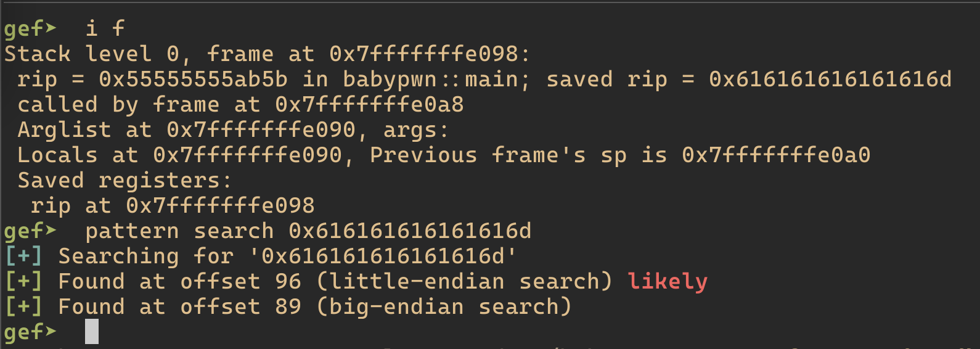980x349 pixels.
Task: Click the terminal cursor block at the last prompt
Action: (x=92, y=332)
